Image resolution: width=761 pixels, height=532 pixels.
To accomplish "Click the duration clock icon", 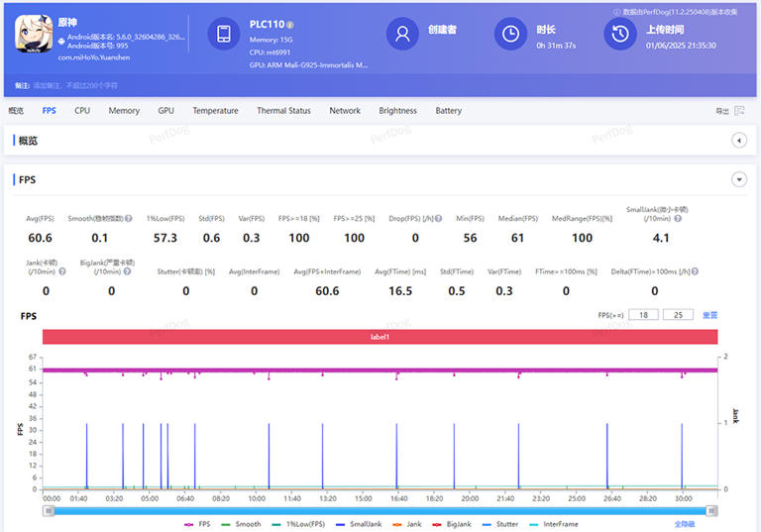I will [510, 34].
